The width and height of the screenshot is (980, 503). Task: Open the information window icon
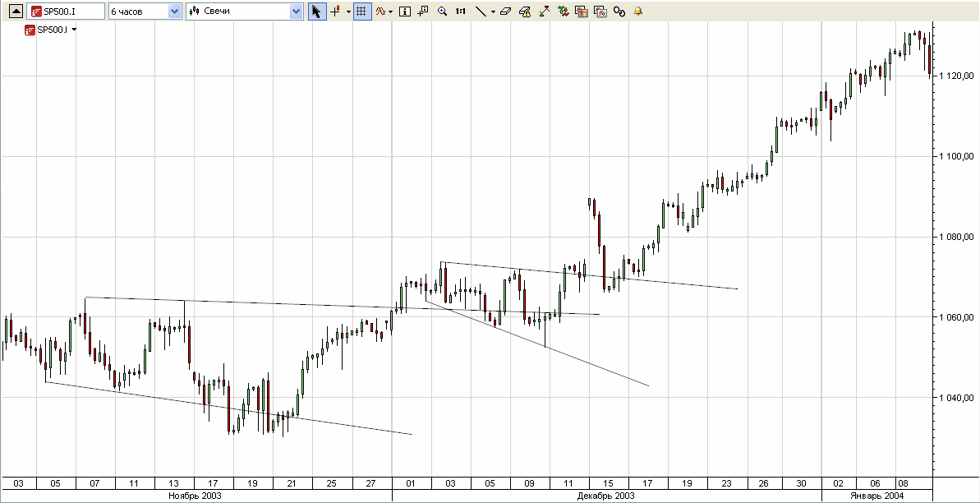pyautogui.click(x=405, y=12)
